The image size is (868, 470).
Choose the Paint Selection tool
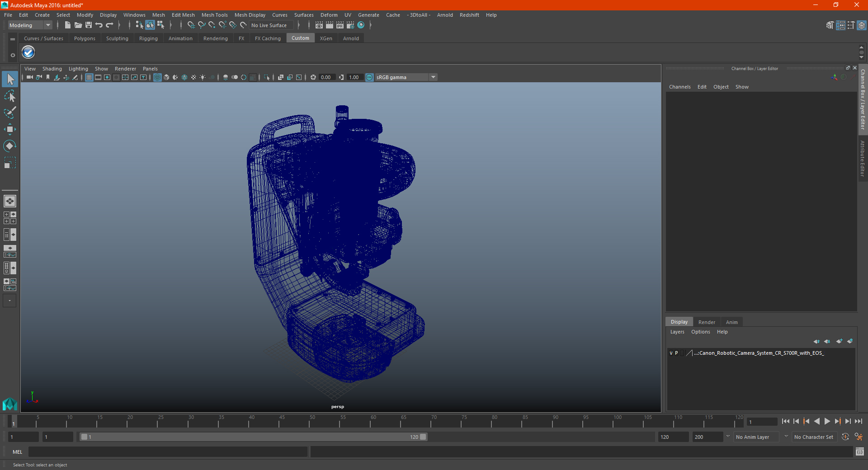tap(10, 113)
